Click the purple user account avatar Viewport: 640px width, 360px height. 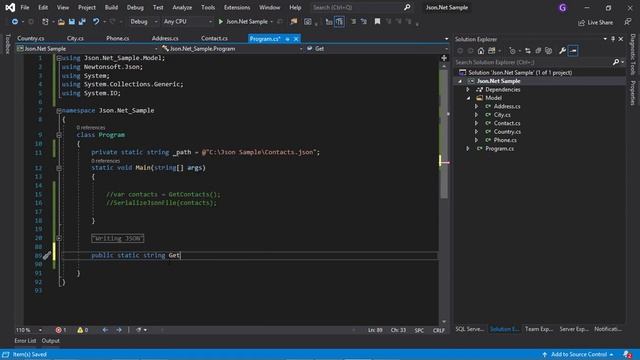(x=562, y=7)
